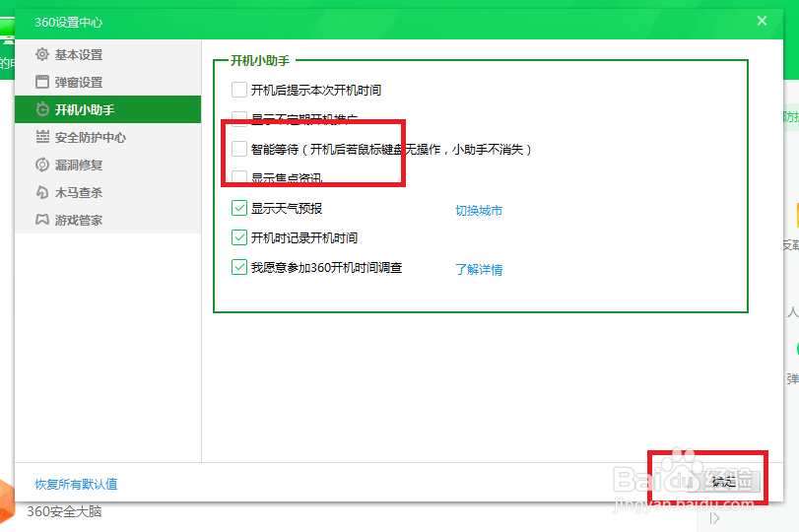Open 游戏管家 settings
This screenshot has width=799, height=532.
(108, 220)
